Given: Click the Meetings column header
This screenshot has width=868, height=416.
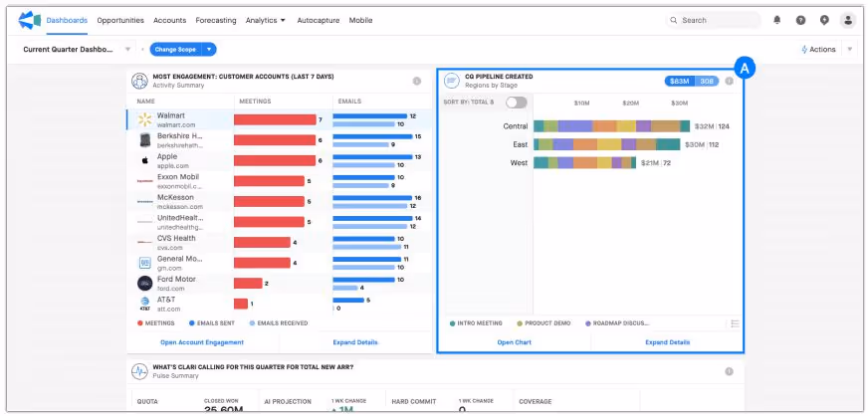Looking at the screenshot, I should pos(255,102).
